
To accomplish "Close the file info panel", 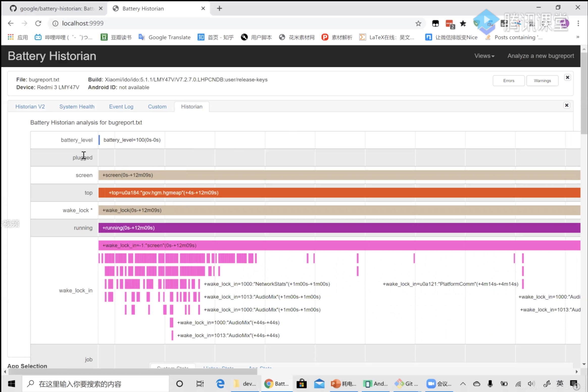I will tap(567, 77).
